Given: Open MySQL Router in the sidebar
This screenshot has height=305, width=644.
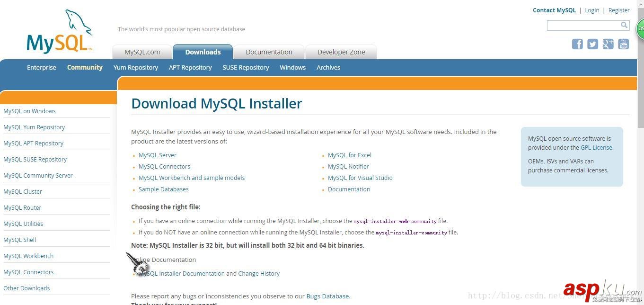Looking at the screenshot, I should (22, 207).
